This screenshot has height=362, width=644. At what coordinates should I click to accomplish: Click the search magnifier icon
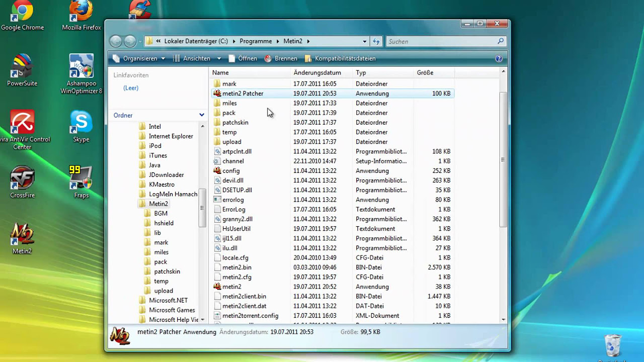(501, 41)
